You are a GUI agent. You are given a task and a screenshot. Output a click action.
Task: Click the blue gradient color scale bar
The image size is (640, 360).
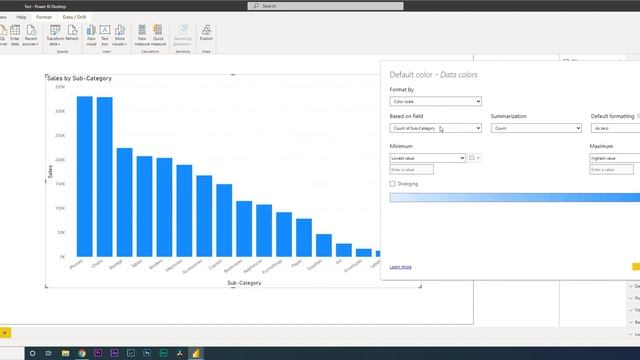[515, 198]
